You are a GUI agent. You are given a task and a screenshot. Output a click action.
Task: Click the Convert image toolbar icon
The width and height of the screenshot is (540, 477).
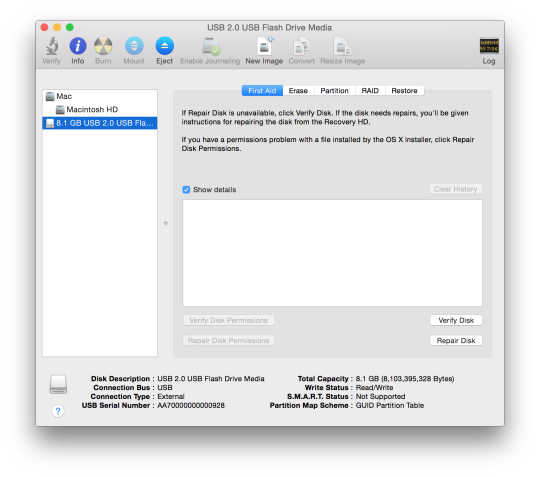point(301,46)
